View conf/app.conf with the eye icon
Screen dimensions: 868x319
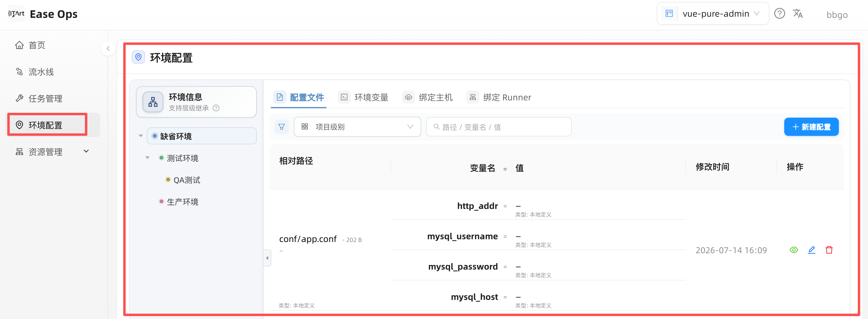794,250
